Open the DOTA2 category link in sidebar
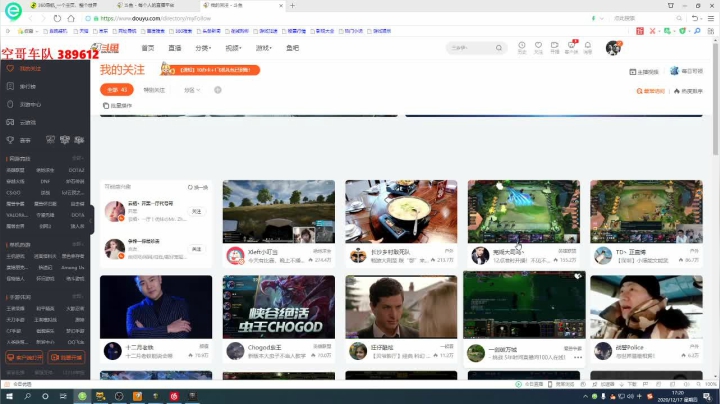 tap(76, 170)
